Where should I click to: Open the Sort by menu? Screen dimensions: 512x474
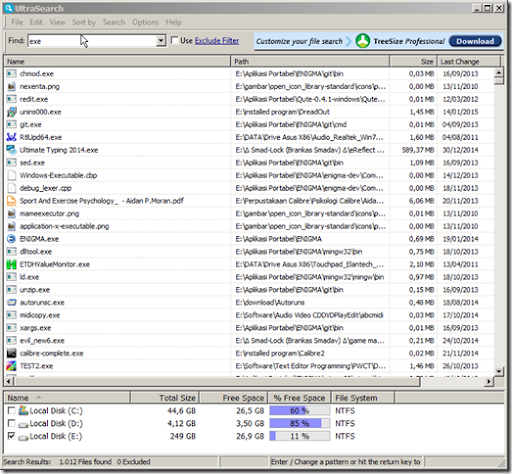coord(84,22)
